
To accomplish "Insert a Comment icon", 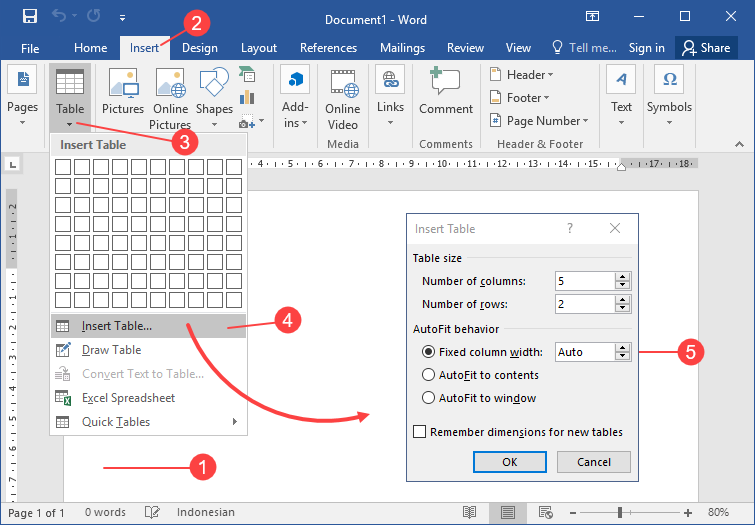I will click(x=445, y=80).
